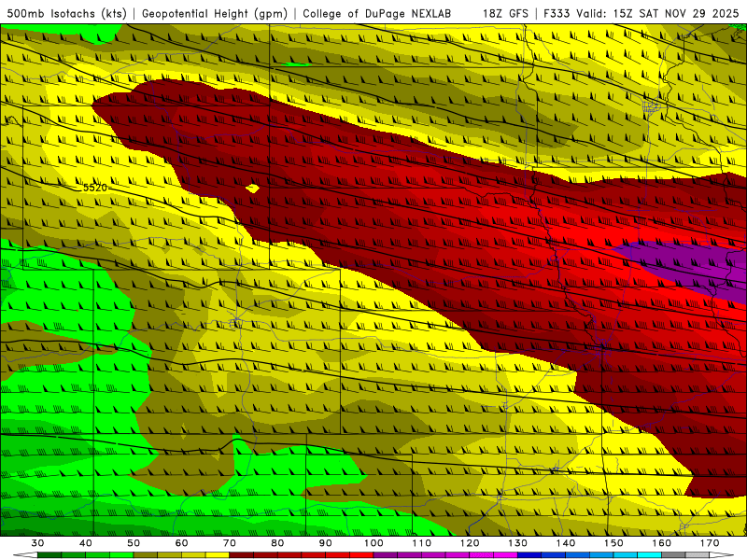The height and width of the screenshot is (560, 747).
Task: Click the 60 label on the color scale
Action: point(181,543)
